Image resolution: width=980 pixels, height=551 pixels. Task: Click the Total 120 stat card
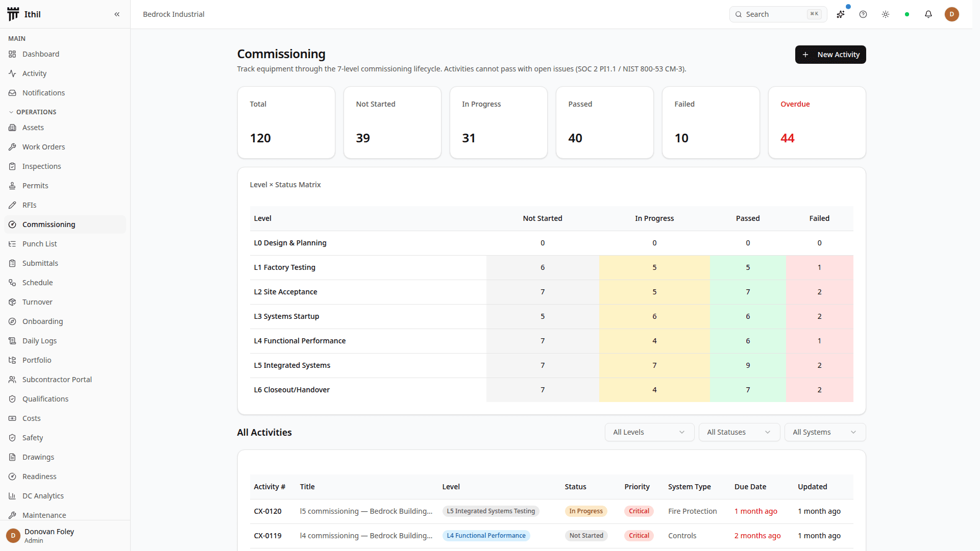coord(286,122)
